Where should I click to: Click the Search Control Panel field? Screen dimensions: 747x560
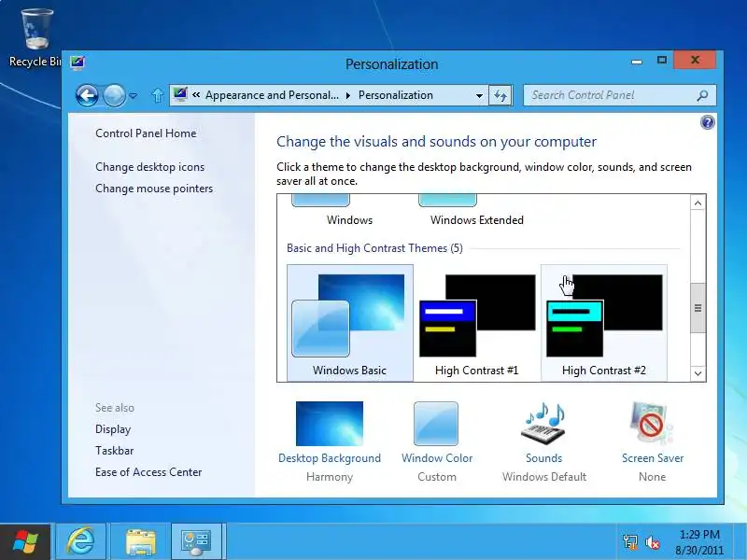click(x=619, y=95)
